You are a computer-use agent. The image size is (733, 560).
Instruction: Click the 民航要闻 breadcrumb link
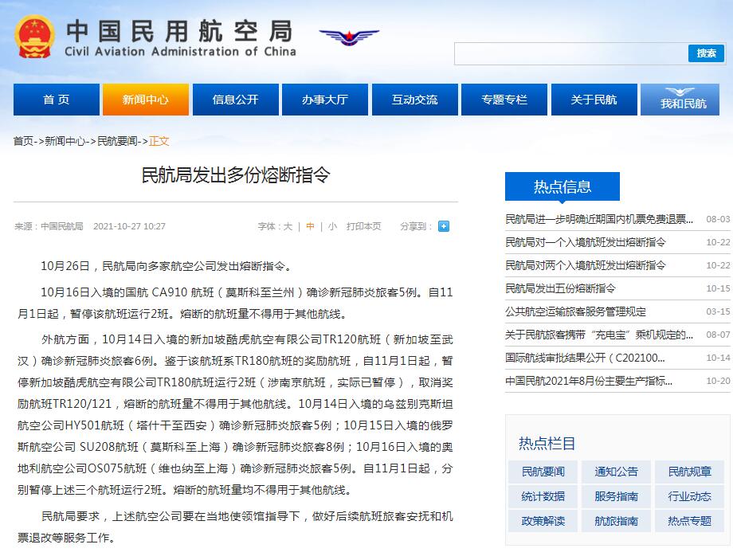(118, 141)
